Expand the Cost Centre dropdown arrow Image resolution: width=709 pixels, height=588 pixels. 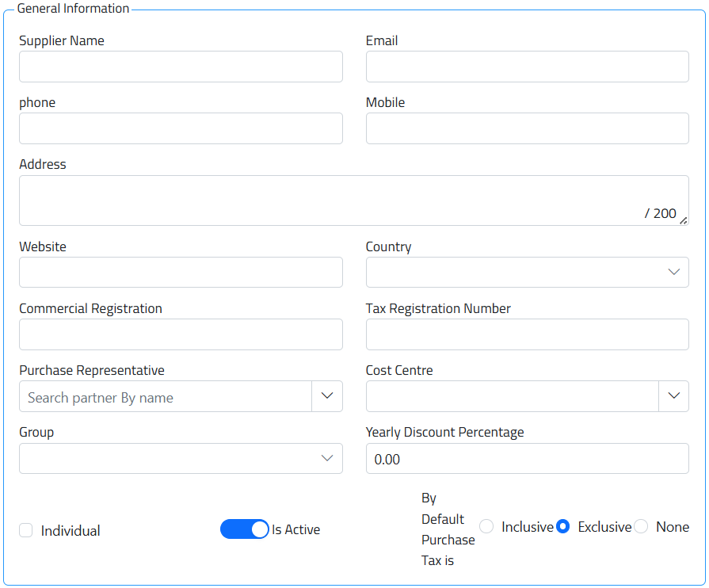(673, 396)
